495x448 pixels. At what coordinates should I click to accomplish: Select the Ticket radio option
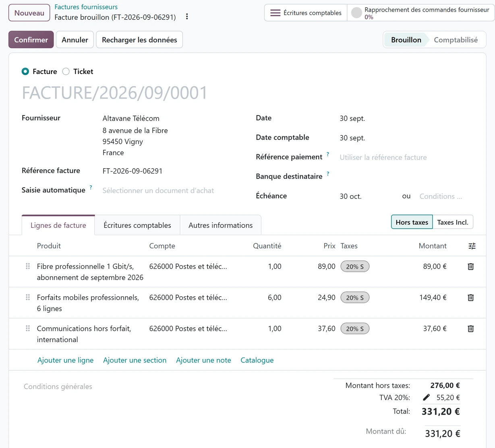pyautogui.click(x=66, y=71)
